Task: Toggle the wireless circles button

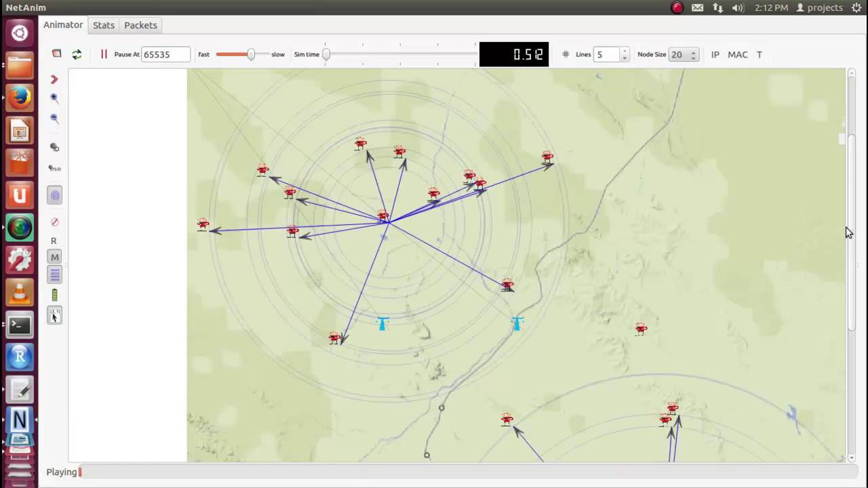Action: tap(55, 196)
